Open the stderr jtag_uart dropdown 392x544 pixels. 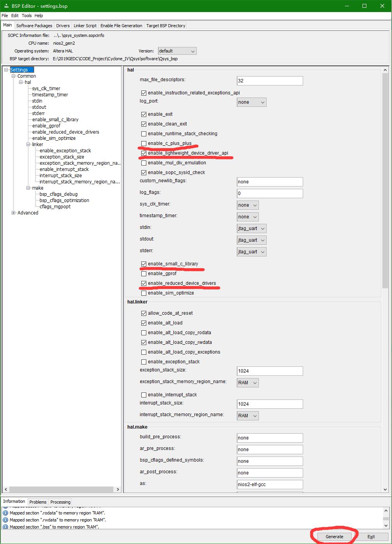(252, 252)
